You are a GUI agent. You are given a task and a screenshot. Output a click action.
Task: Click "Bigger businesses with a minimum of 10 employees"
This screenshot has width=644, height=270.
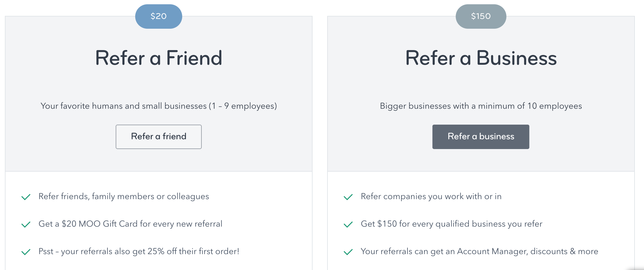click(481, 106)
